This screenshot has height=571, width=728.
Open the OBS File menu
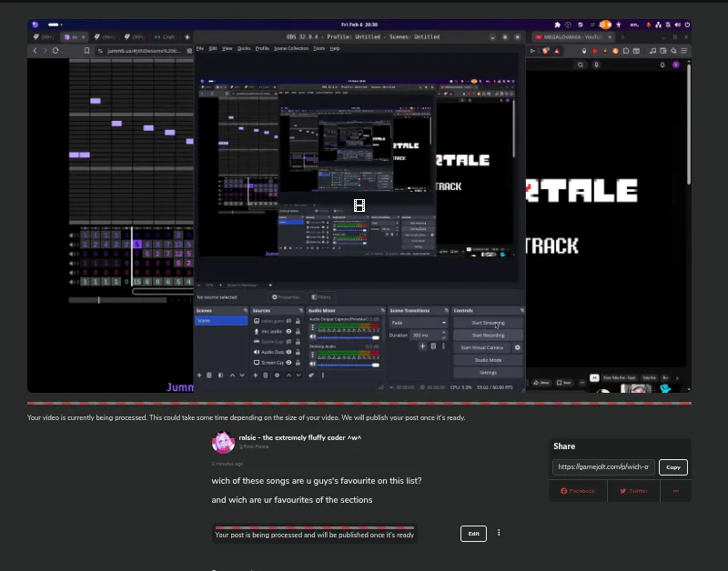point(200,48)
